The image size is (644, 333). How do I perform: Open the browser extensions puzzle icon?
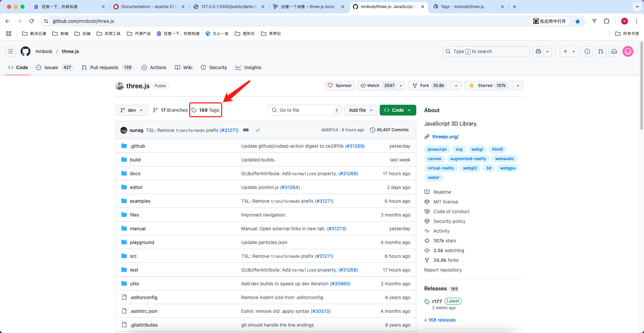point(606,21)
